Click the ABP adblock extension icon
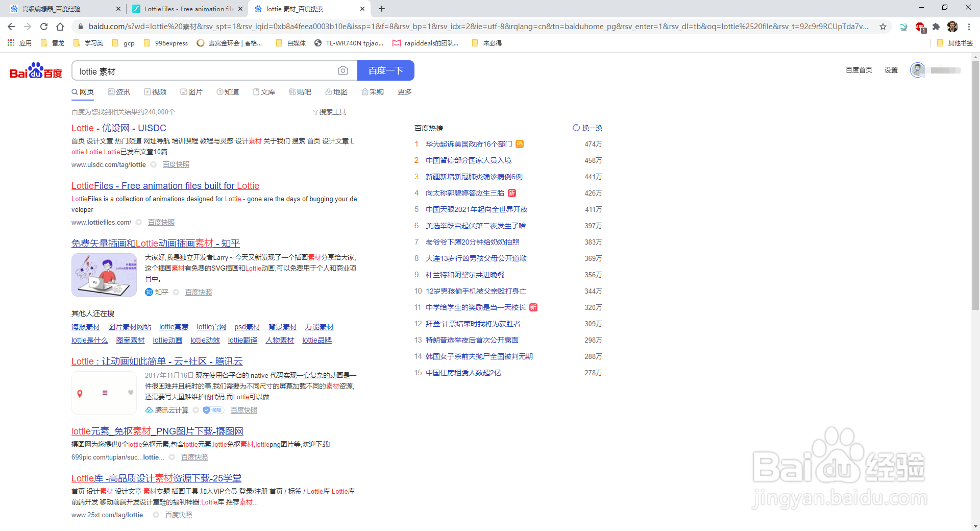The width and height of the screenshot is (980, 531). click(x=920, y=27)
